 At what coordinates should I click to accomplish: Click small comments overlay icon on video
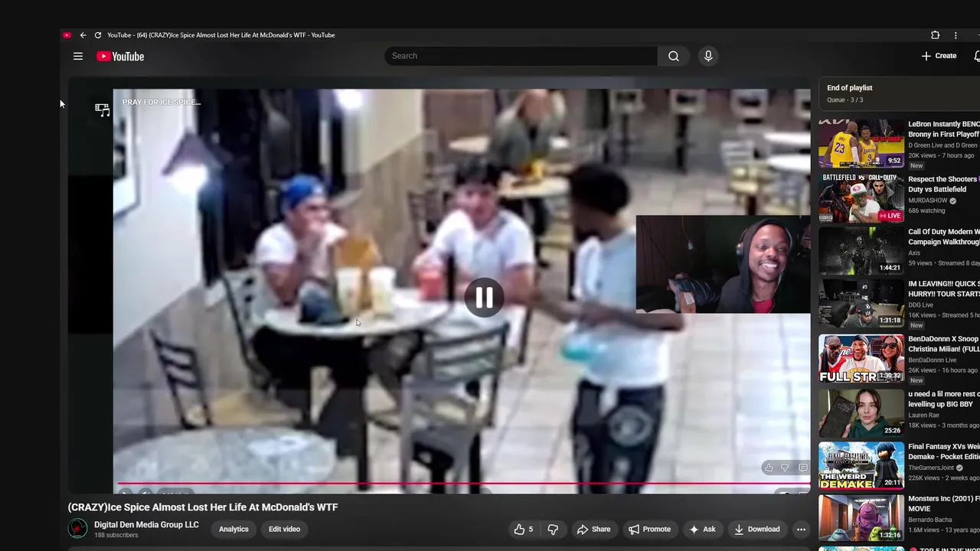pyautogui.click(x=802, y=468)
